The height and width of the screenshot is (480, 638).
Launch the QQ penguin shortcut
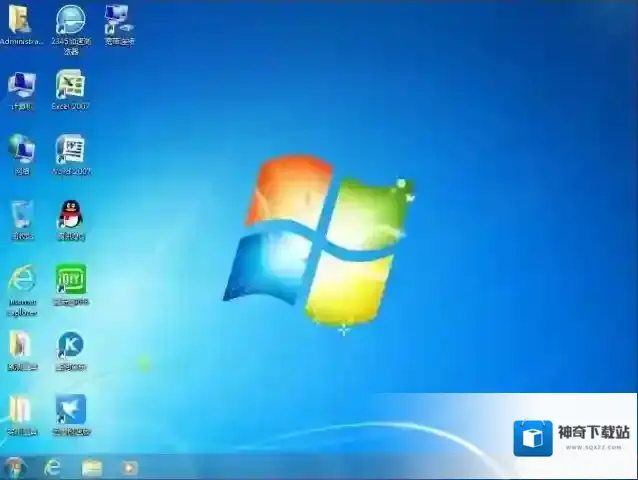[x=70, y=215]
